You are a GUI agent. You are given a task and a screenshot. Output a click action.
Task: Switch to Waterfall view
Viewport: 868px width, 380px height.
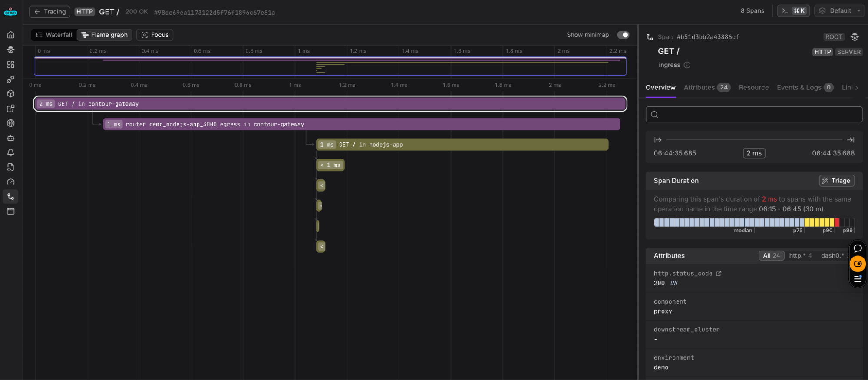point(54,35)
